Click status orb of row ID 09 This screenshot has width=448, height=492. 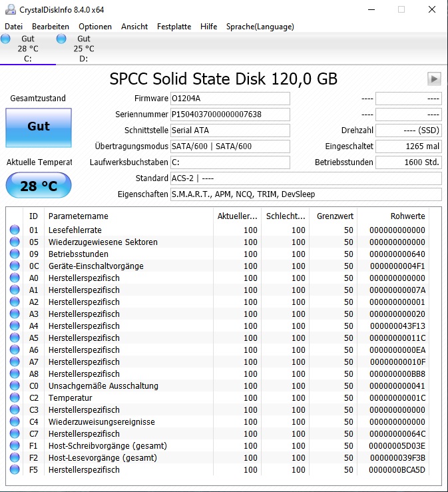coord(15,254)
